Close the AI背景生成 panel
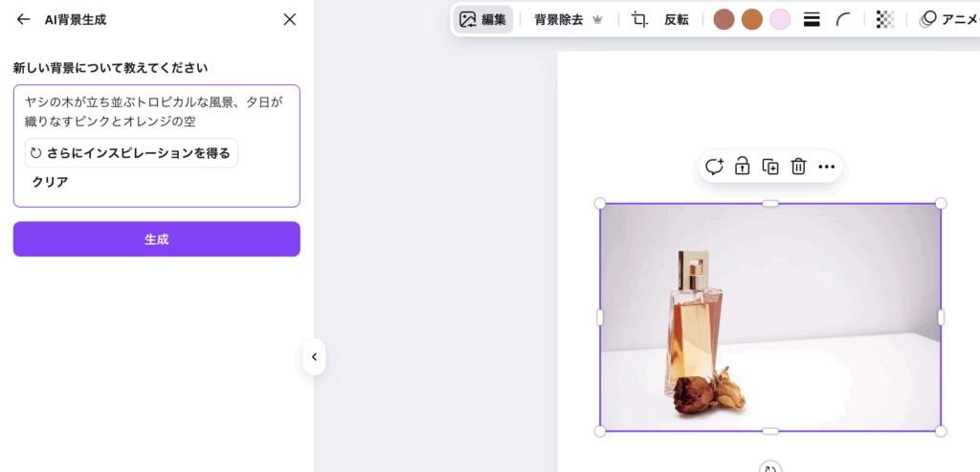Screen dimensions: 980x472 pos(290,19)
